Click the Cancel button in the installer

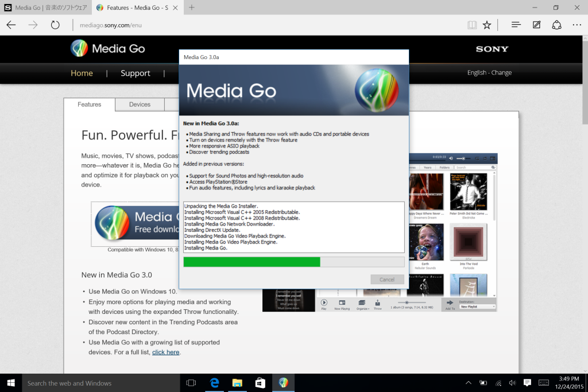(387, 280)
